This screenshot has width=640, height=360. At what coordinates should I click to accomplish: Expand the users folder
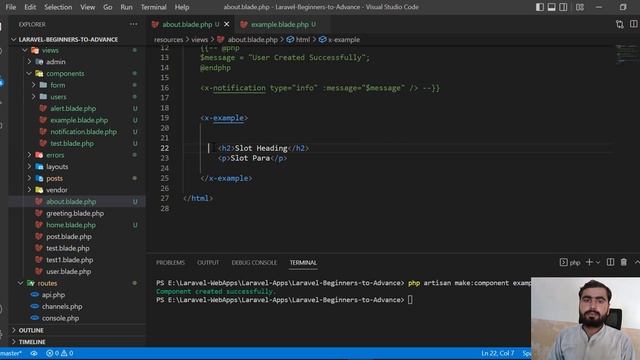pos(58,97)
